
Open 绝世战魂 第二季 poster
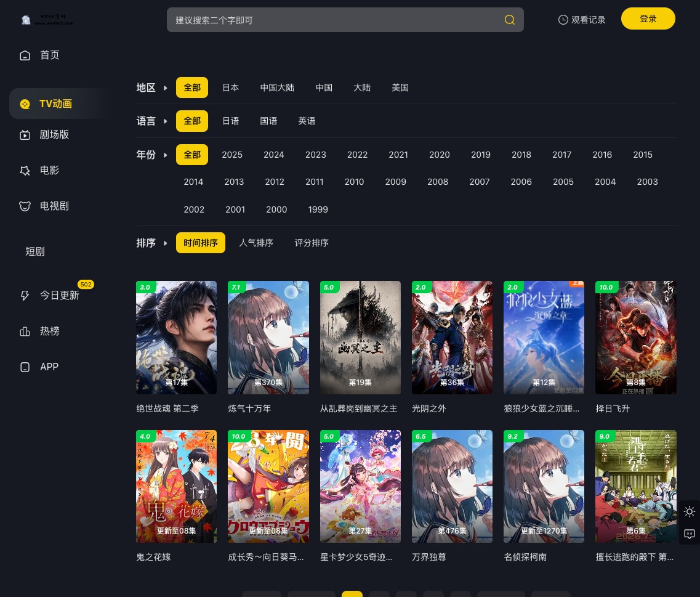pyautogui.click(x=176, y=338)
